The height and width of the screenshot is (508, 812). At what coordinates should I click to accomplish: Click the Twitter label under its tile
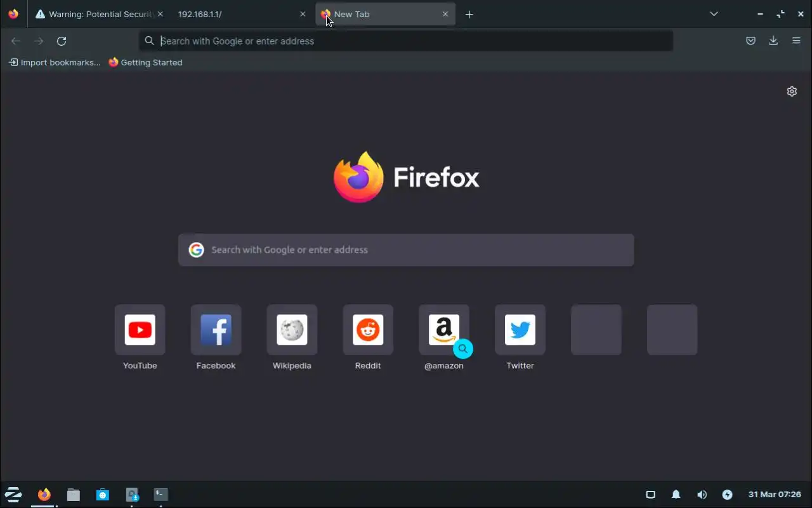[x=520, y=366]
